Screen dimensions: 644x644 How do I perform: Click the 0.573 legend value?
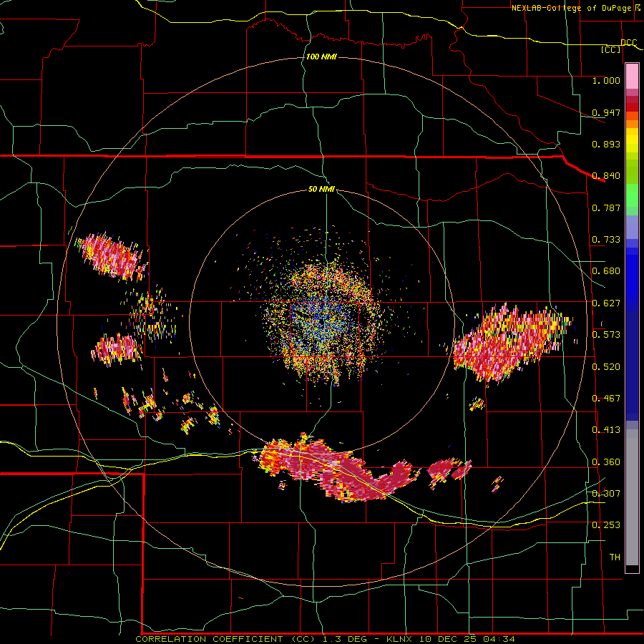coord(606,335)
